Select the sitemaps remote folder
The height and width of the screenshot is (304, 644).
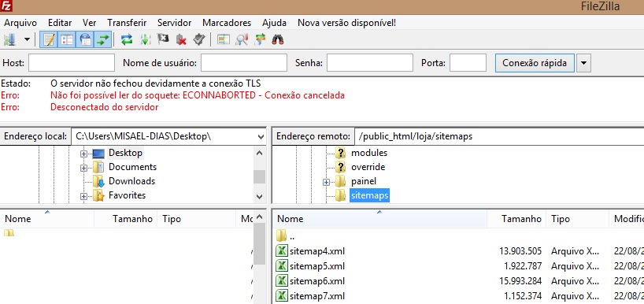pyautogui.click(x=369, y=195)
